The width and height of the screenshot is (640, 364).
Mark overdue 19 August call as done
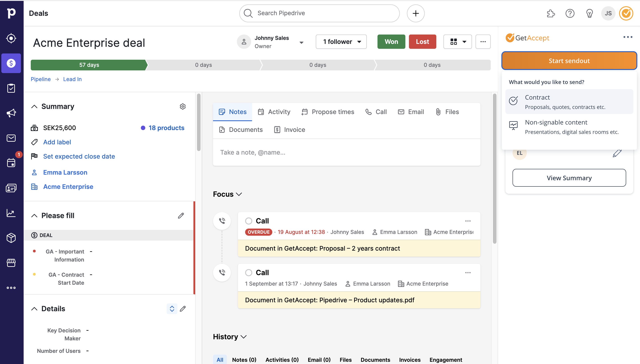click(248, 221)
